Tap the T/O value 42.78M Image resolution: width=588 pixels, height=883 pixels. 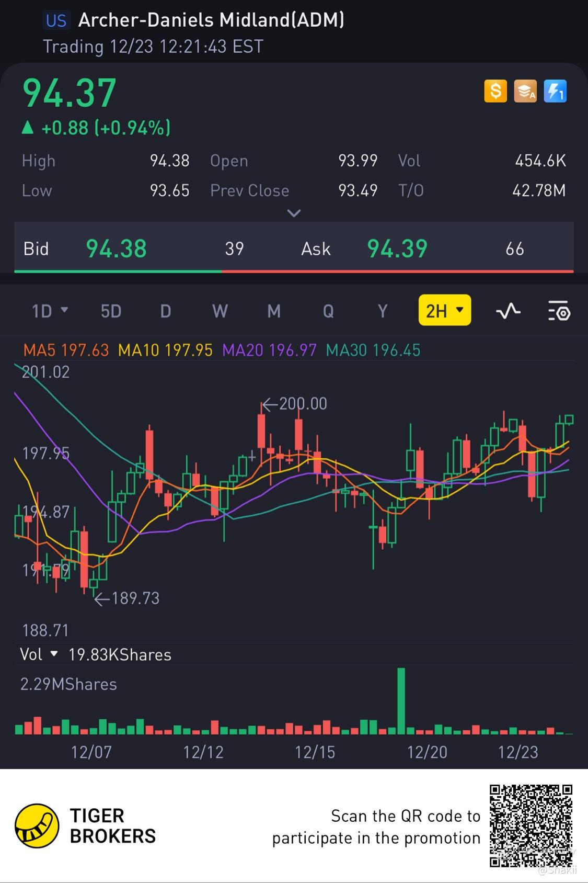click(x=539, y=190)
